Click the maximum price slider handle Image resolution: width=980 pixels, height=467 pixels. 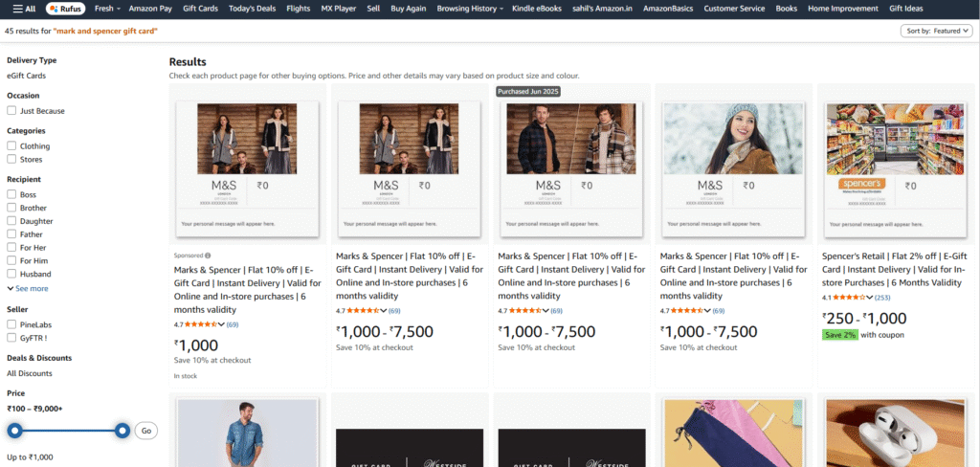pyautogui.click(x=123, y=431)
